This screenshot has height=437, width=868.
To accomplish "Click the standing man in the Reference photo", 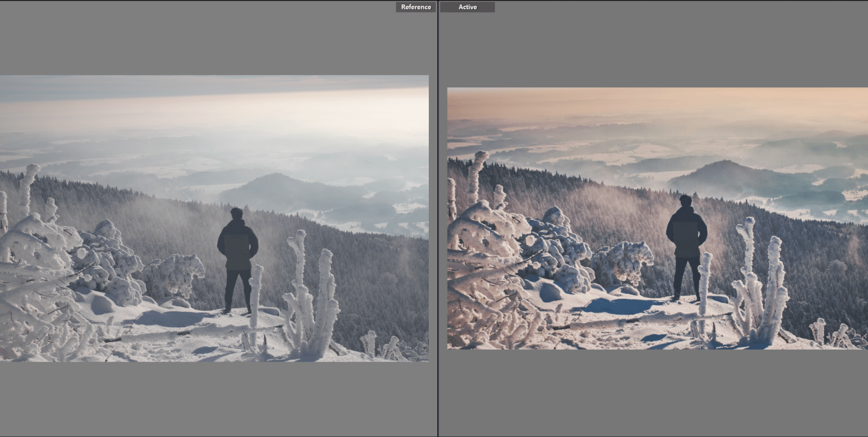I will (238, 255).
